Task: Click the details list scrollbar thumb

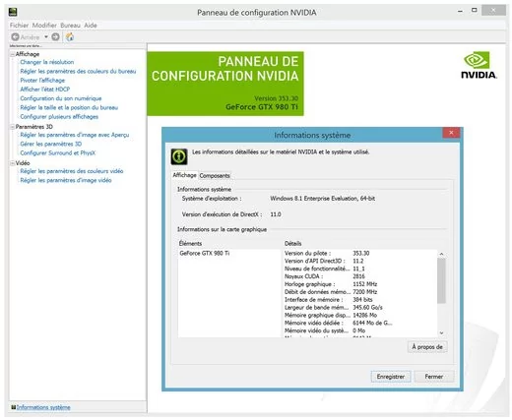Action: (441, 280)
